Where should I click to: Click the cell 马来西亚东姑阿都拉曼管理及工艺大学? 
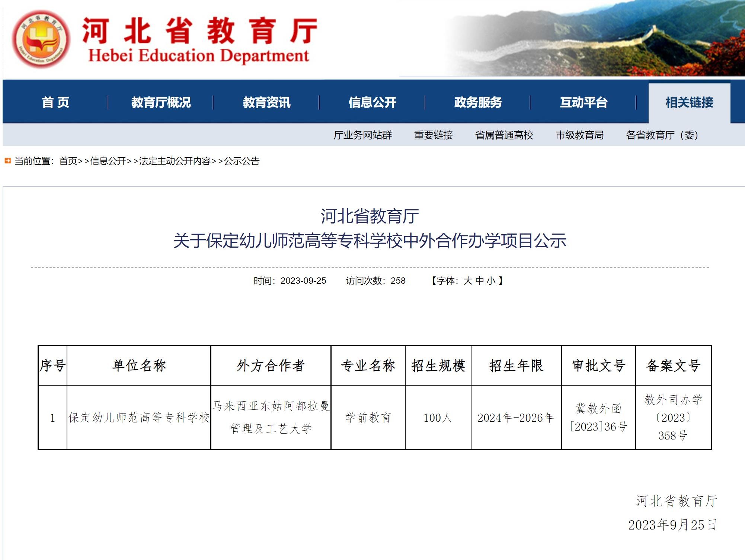click(x=271, y=417)
